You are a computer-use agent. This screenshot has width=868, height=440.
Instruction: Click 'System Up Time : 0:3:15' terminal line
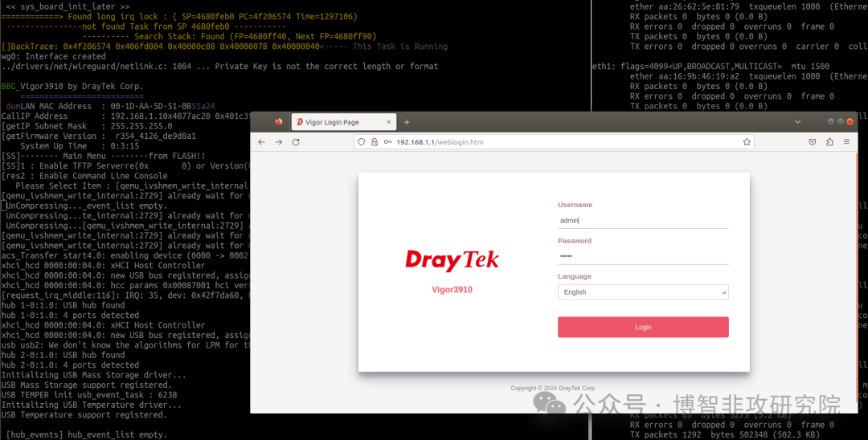pyautogui.click(x=79, y=146)
